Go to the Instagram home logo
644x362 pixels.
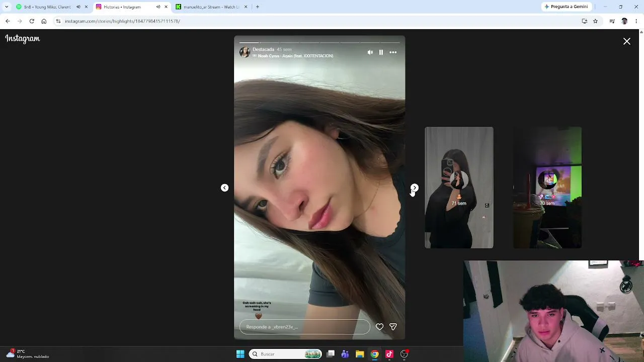tap(23, 39)
